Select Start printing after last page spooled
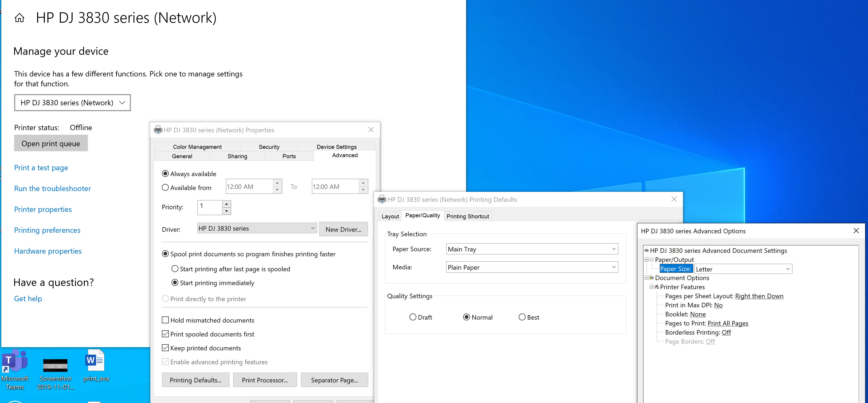 coord(175,269)
